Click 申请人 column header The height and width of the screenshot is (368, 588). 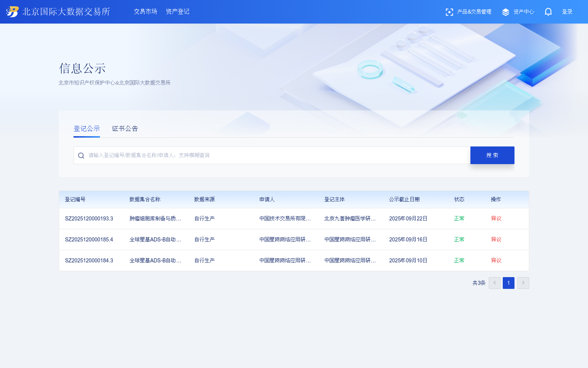(x=267, y=199)
